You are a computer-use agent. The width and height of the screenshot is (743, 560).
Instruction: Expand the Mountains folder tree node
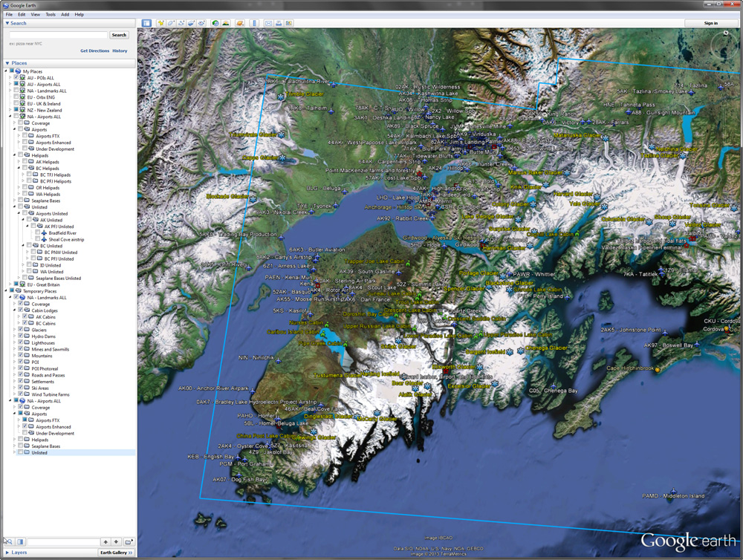[15, 356]
